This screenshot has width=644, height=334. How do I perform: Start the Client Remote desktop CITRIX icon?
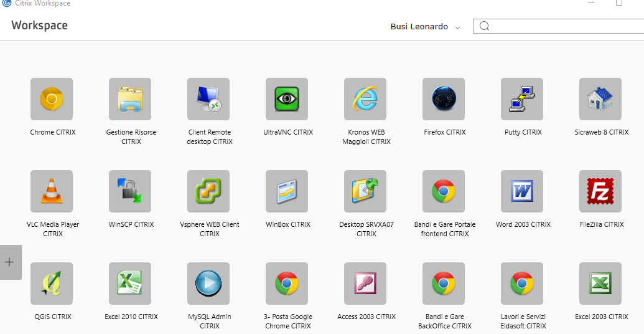point(208,99)
